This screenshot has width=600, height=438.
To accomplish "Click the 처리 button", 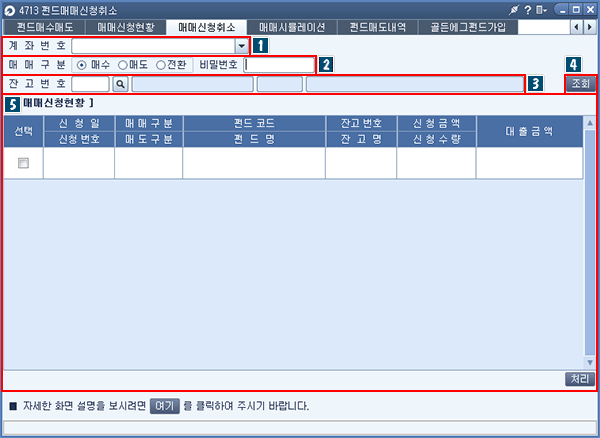I will pos(580,379).
